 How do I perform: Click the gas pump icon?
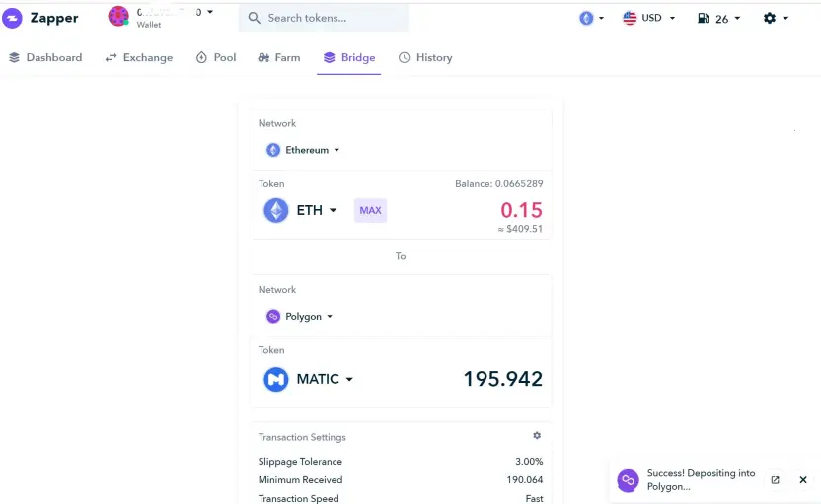[x=704, y=19]
